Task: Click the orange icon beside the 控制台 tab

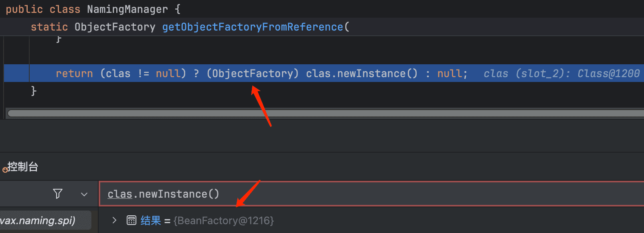Action: [x=4, y=170]
